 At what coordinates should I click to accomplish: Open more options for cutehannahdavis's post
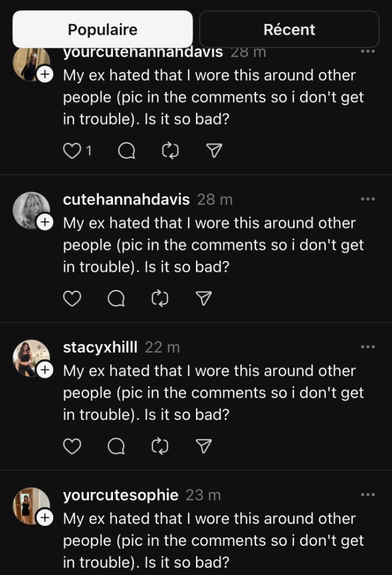pos(367,199)
